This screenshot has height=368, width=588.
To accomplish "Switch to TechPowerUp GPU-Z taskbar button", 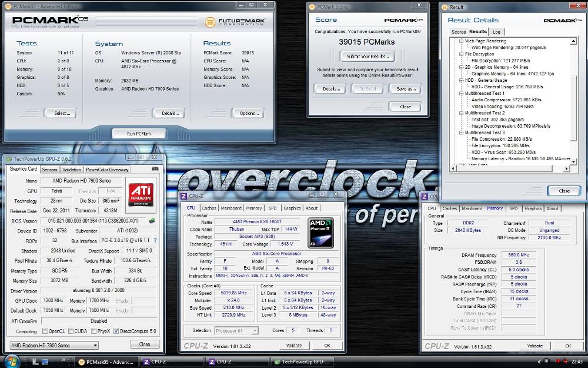I will pyautogui.click(x=302, y=362).
